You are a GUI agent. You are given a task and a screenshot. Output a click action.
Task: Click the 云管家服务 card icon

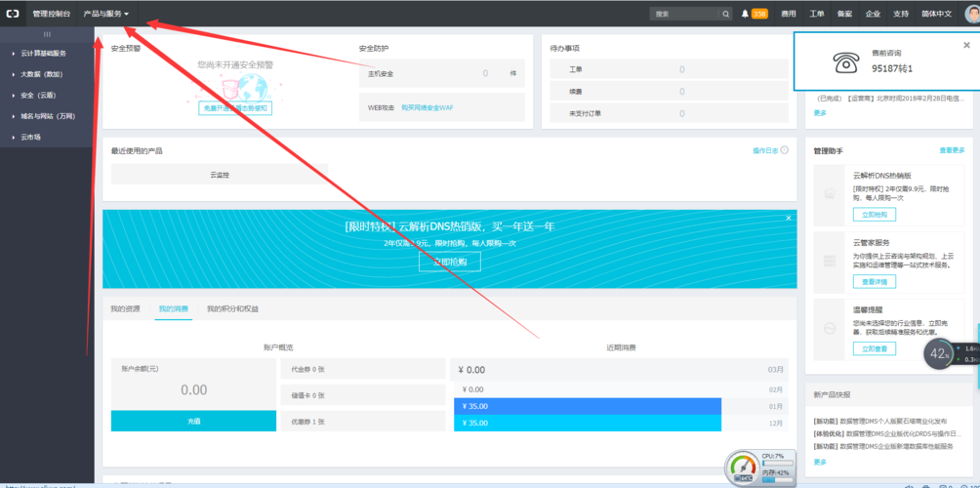830,260
